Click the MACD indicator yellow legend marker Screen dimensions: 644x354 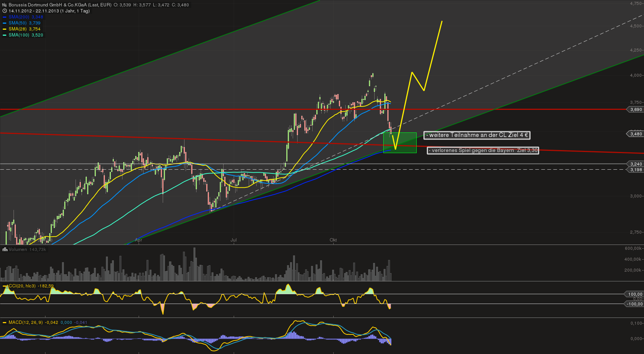point(5,322)
